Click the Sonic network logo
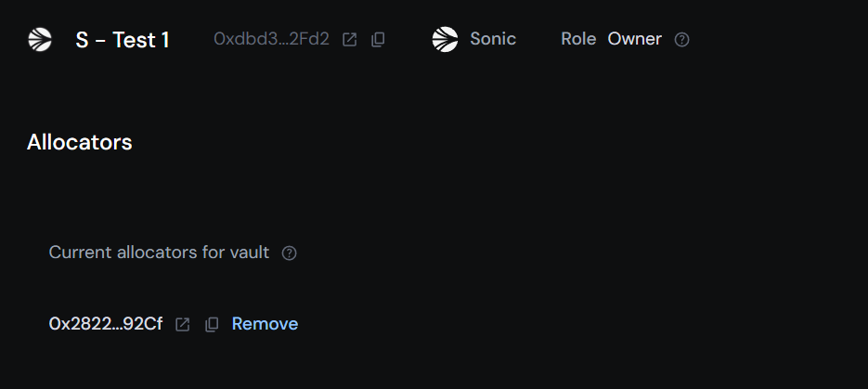Screen dimensions: 868x389 click(x=445, y=39)
